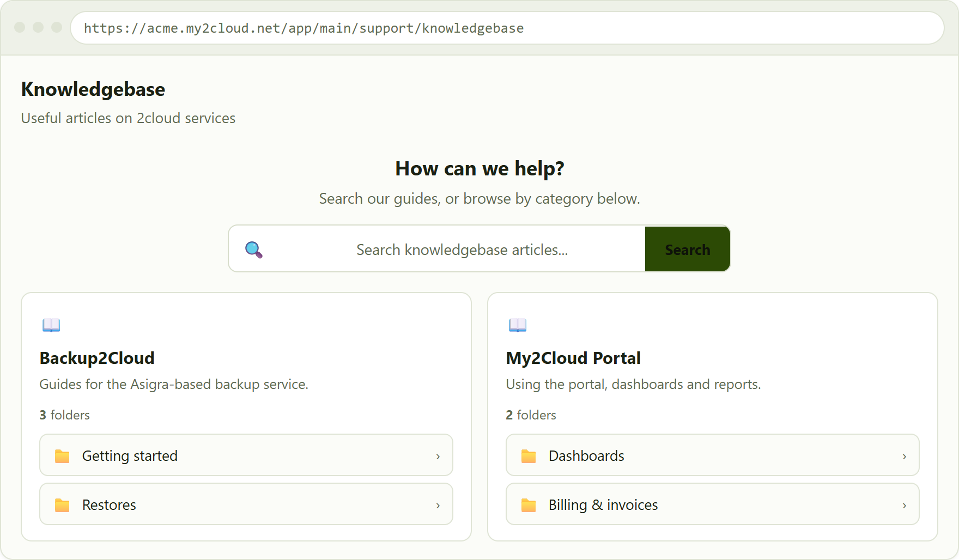
Task: Expand the Getting started chevron
Action: click(x=438, y=456)
